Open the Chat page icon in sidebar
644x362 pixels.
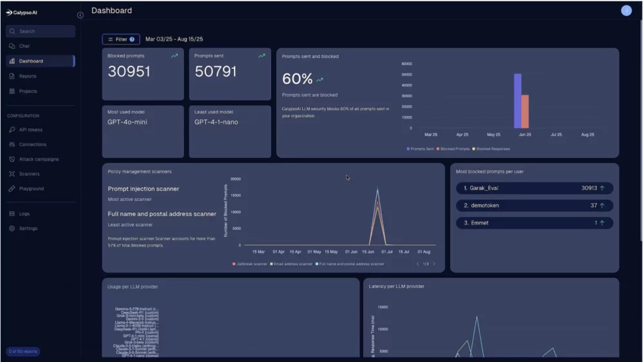12,46
